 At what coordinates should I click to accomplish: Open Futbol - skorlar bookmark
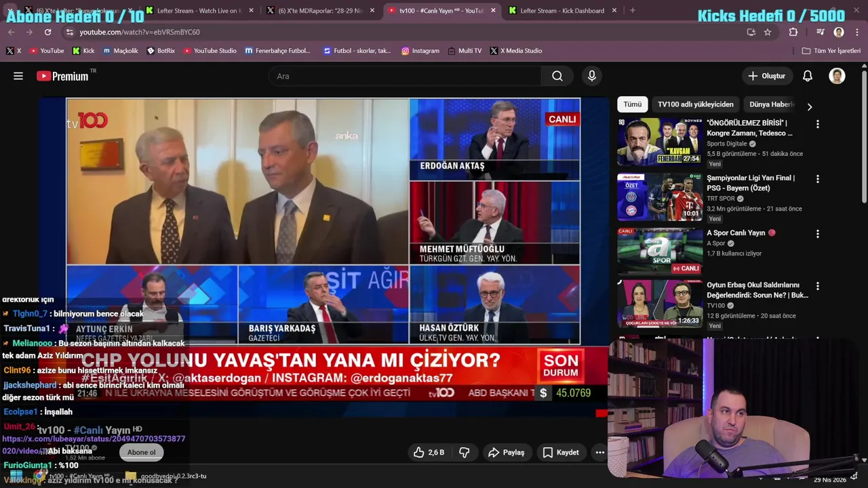coord(357,51)
